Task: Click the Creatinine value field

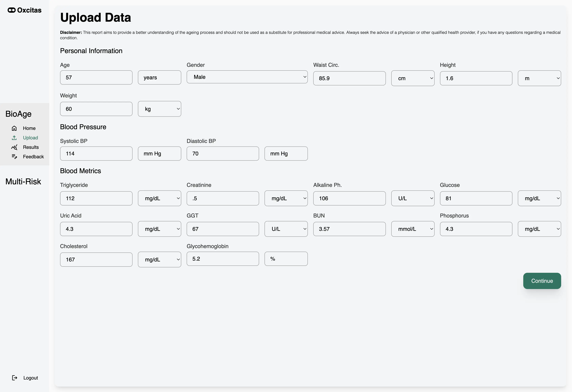Action: (223, 198)
